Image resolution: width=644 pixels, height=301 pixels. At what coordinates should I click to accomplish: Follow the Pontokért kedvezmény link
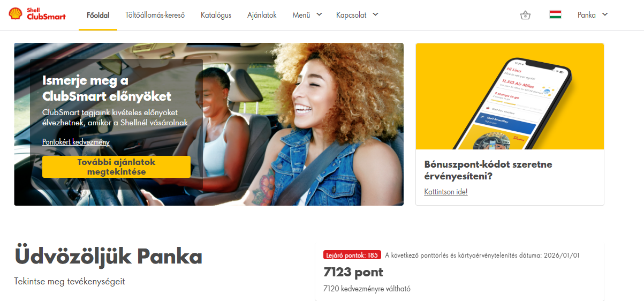click(x=76, y=142)
